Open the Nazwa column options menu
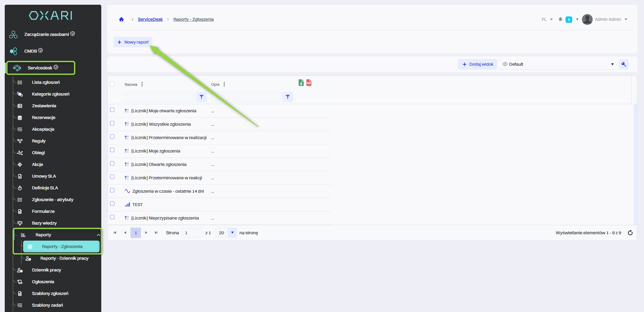 (142, 84)
